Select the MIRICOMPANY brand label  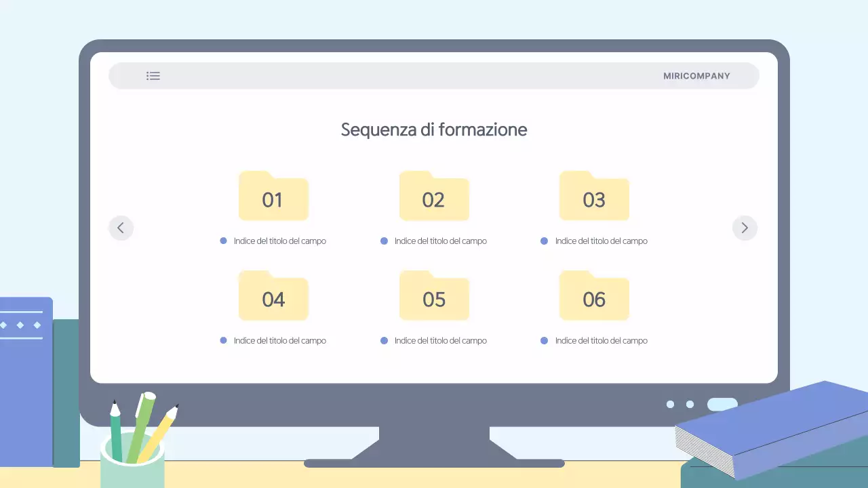pyautogui.click(x=697, y=76)
